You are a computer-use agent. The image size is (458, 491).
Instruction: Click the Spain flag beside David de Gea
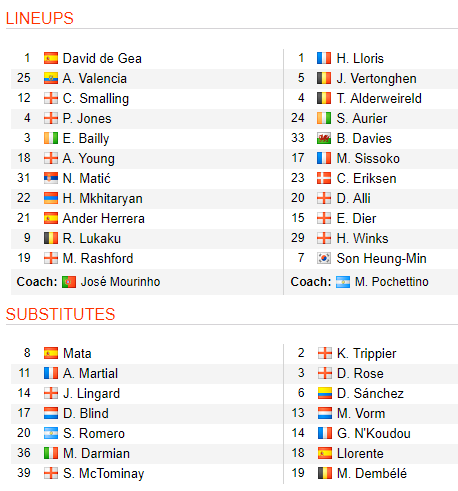51,58
